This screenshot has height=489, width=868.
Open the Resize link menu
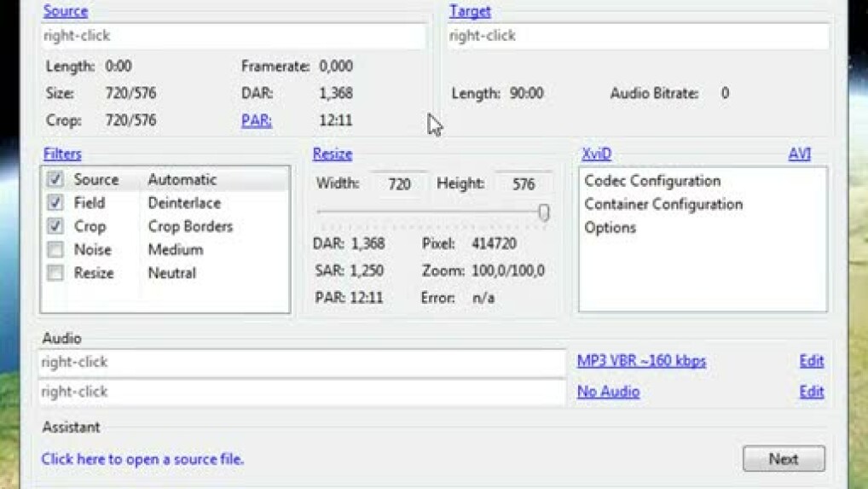point(332,154)
